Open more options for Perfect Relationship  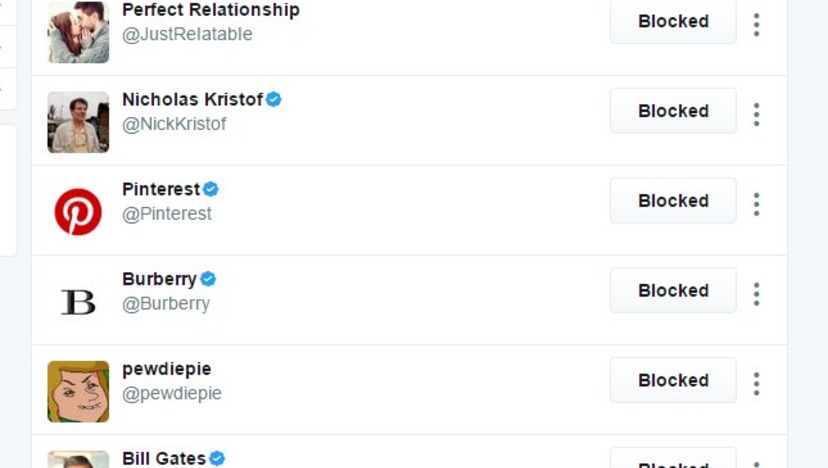point(756,24)
